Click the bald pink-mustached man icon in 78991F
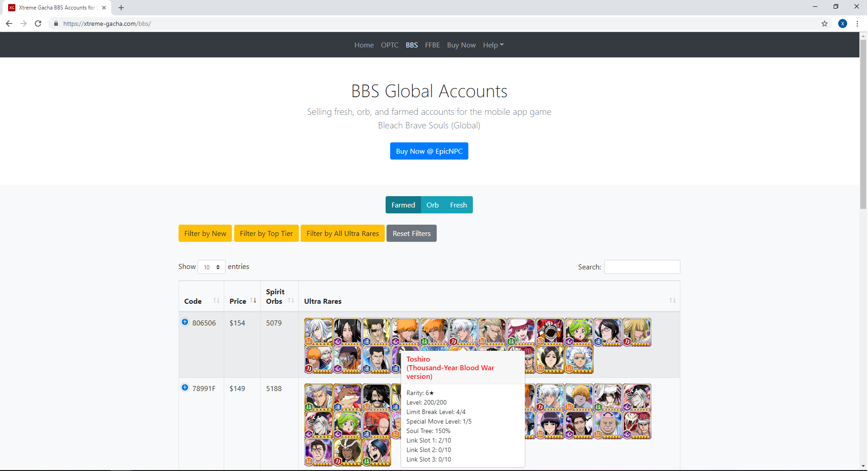 [608, 425]
